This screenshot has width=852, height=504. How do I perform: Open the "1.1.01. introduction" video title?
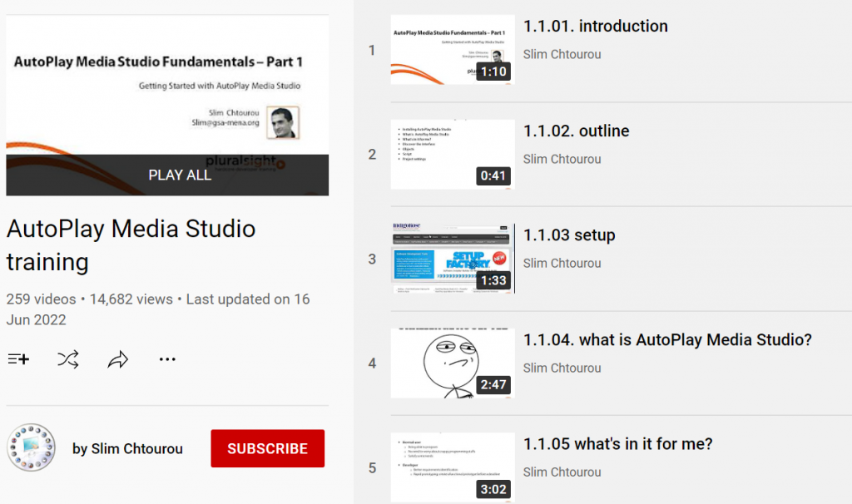click(595, 27)
